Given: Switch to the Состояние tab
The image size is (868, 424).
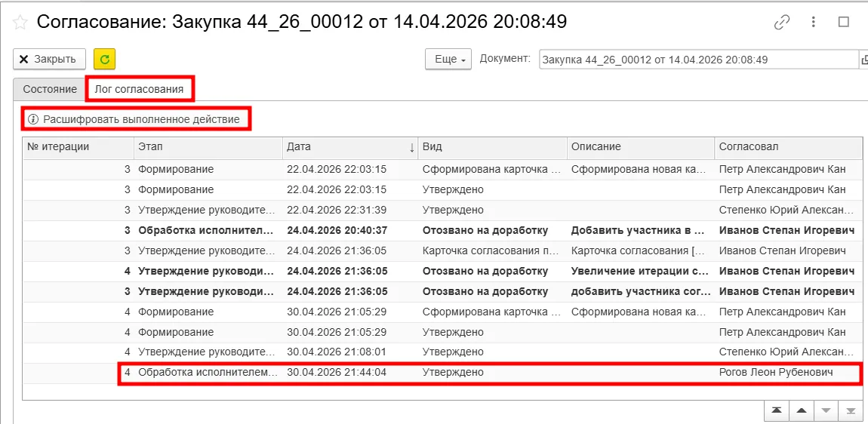Looking at the screenshot, I should point(50,89).
